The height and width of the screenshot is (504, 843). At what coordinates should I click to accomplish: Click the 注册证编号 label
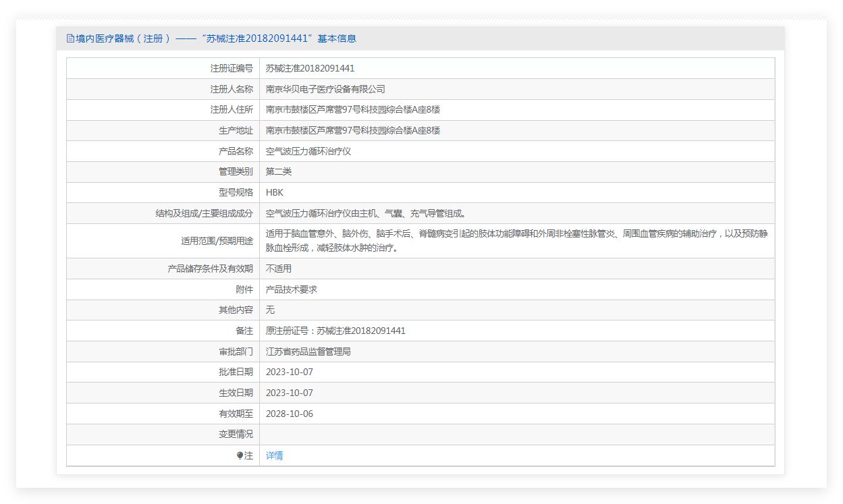[x=232, y=68]
